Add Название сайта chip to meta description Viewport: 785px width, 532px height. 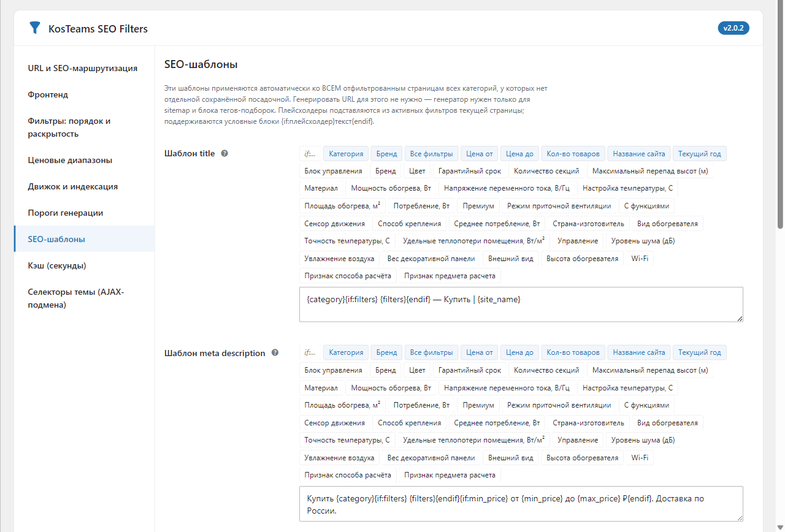click(638, 352)
